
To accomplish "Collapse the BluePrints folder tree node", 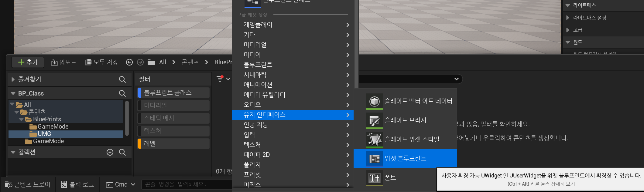I will 21,119.
